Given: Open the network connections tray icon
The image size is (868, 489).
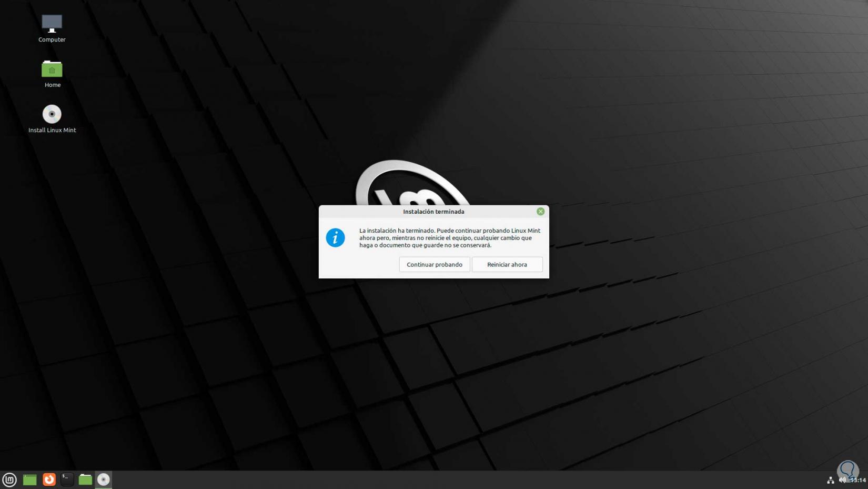Looking at the screenshot, I should tap(830, 480).
